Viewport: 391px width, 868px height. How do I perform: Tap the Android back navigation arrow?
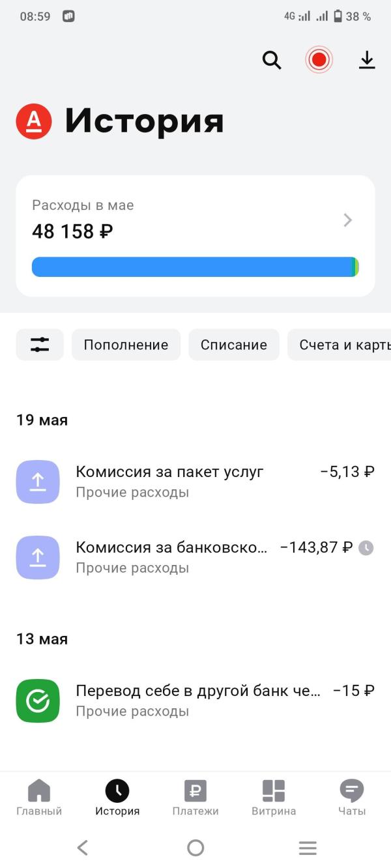pos(82,847)
